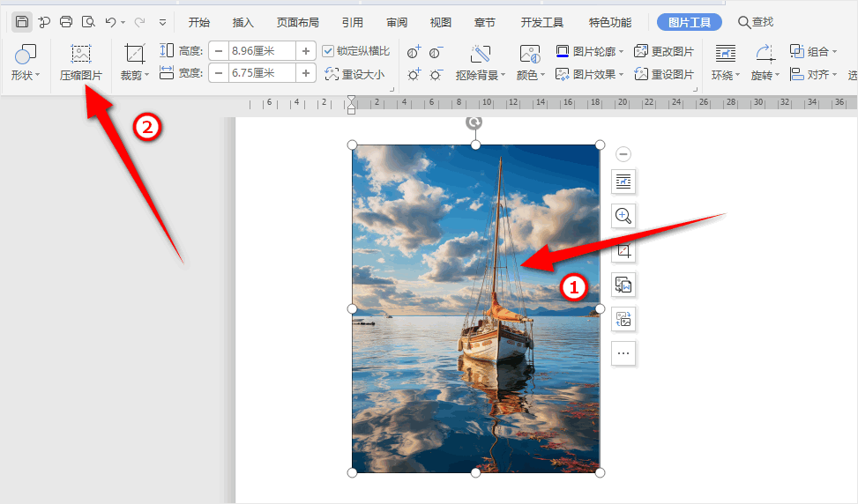The height and width of the screenshot is (504, 858).
Task: Click the floating layout options icon
Action: coord(623,182)
